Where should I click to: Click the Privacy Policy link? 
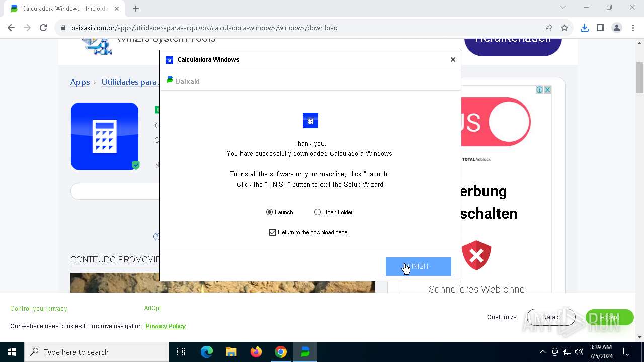pos(166,326)
